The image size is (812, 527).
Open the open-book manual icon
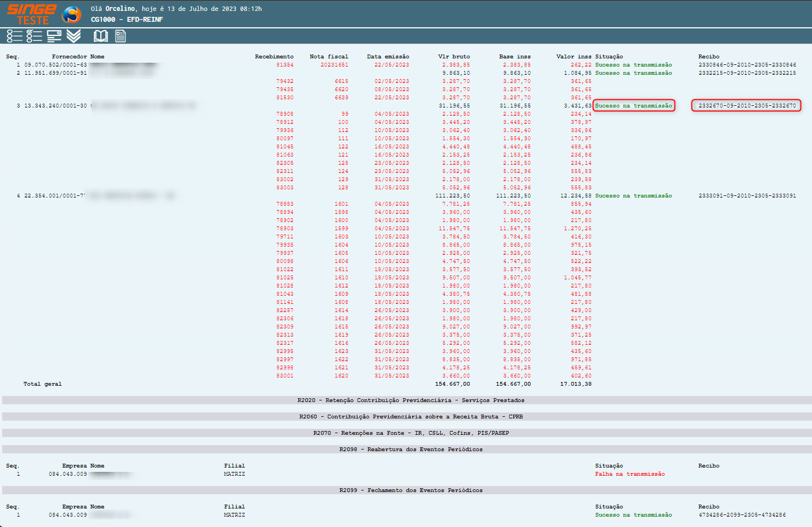pyautogui.click(x=101, y=36)
